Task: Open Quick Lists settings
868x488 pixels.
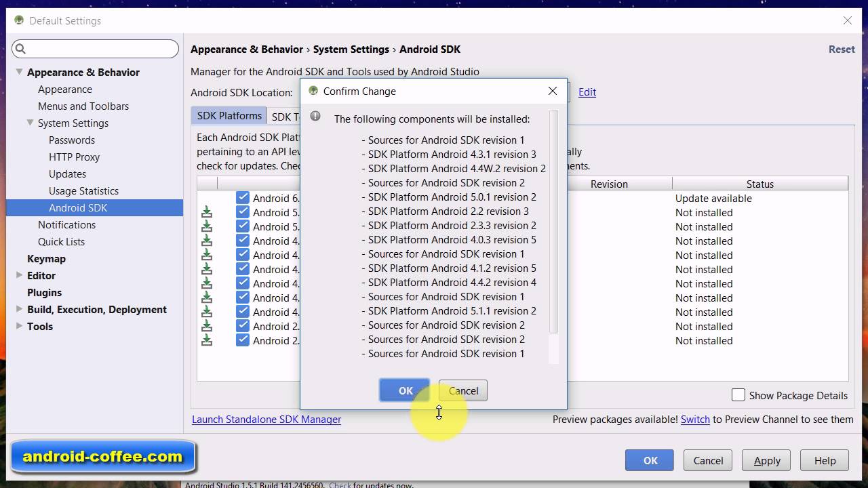Action: click(61, 241)
